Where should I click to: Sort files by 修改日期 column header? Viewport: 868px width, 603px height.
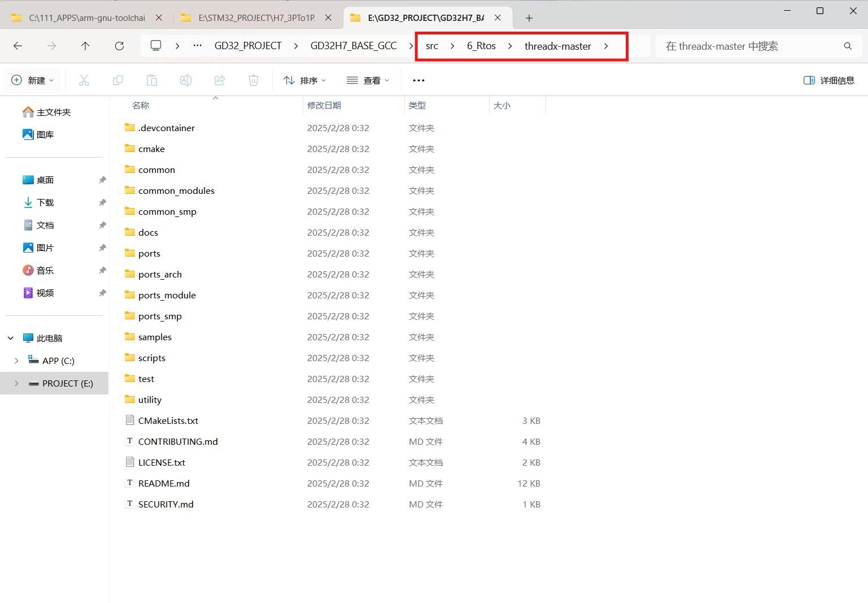point(324,105)
